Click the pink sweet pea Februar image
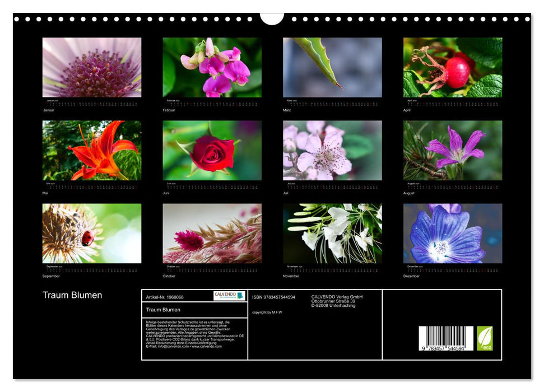The image size is (544, 392). coord(211,67)
